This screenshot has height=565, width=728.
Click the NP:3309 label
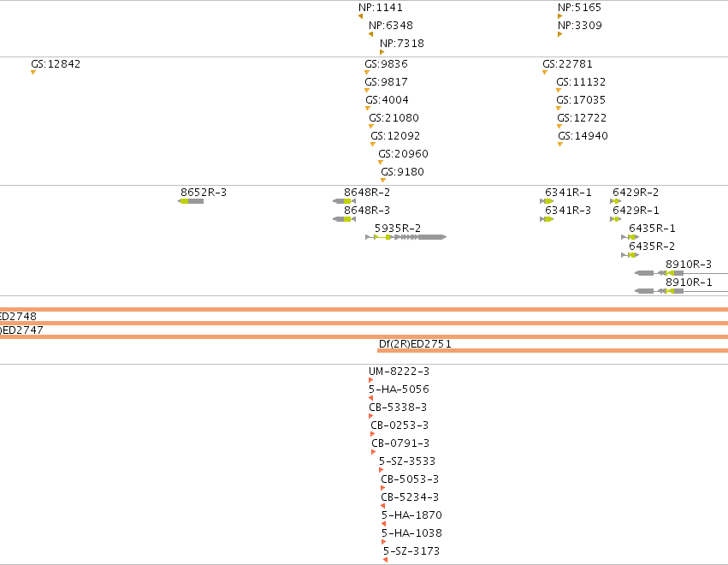(x=579, y=25)
